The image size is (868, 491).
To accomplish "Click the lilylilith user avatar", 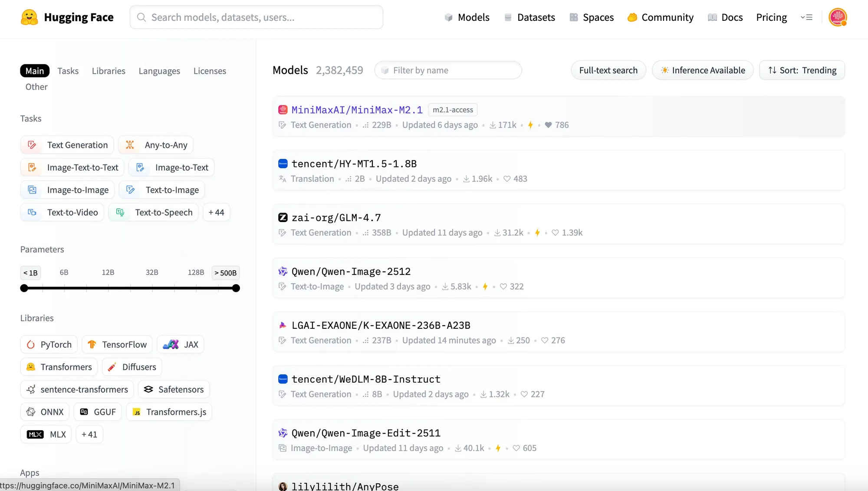I will click(283, 486).
